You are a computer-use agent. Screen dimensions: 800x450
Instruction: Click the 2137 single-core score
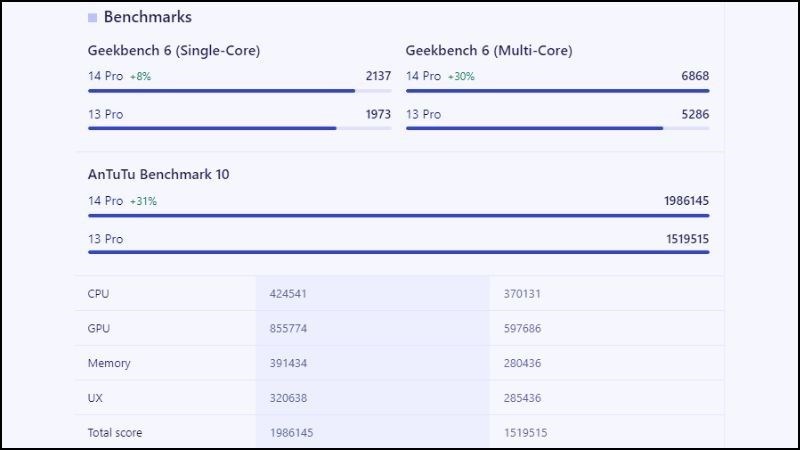[378, 76]
